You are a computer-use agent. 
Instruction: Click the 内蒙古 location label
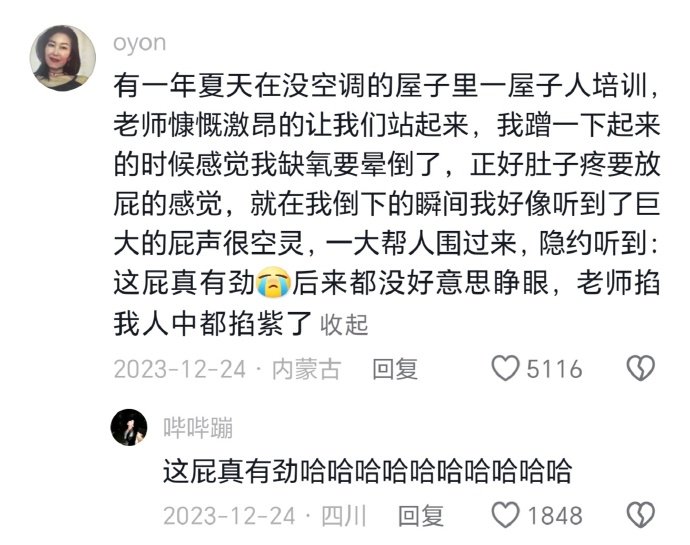(x=307, y=369)
